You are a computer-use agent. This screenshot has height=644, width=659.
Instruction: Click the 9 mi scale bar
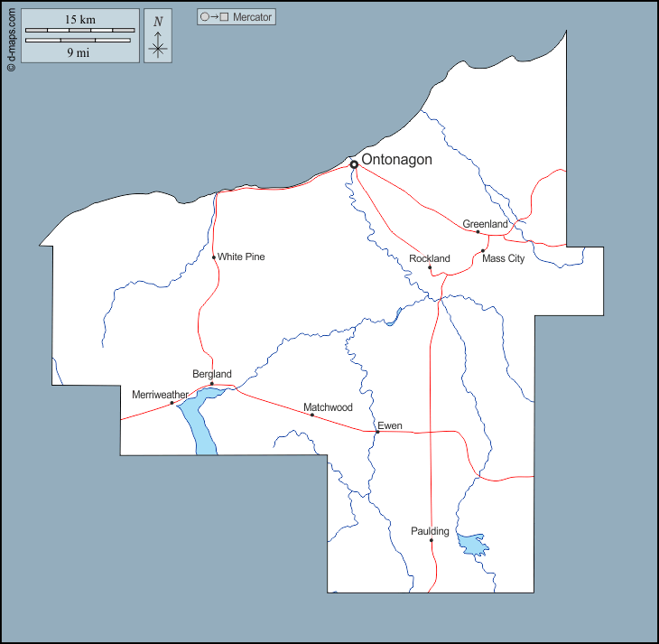(x=80, y=41)
